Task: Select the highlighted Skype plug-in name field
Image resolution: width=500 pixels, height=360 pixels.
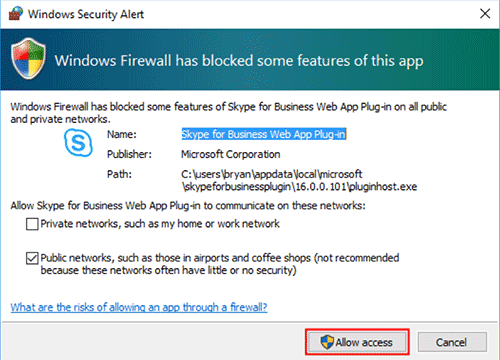Action: pyautogui.click(x=263, y=134)
